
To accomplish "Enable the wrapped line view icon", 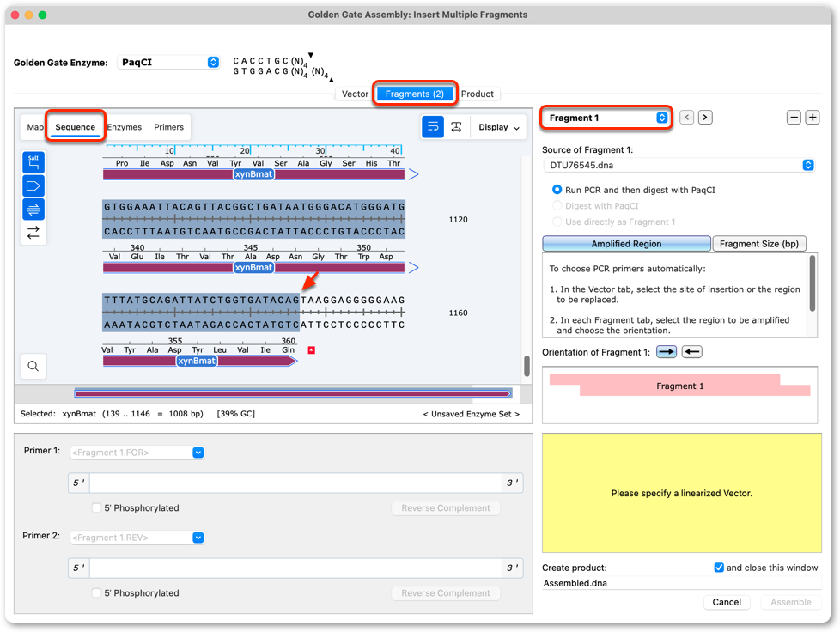I will click(433, 127).
